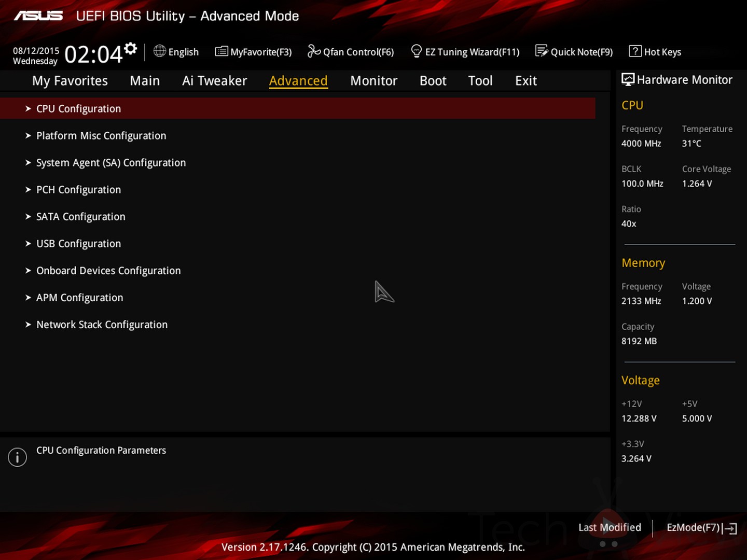Click the EZ Tuning Wizard lightbulb icon
This screenshot has width=747, height=560.
[416, 51]
